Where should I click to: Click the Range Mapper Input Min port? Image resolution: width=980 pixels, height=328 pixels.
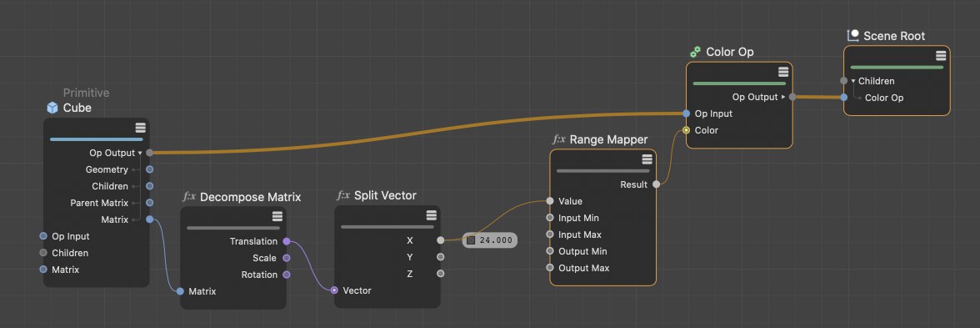pos(549,218)
